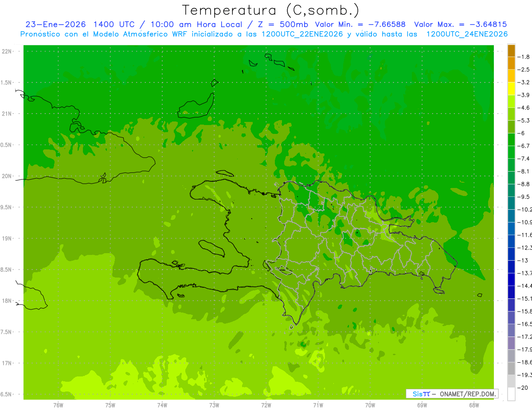Click the legend value -20
The width and height of the screenshot is (532, 411).
coord(523,388)
